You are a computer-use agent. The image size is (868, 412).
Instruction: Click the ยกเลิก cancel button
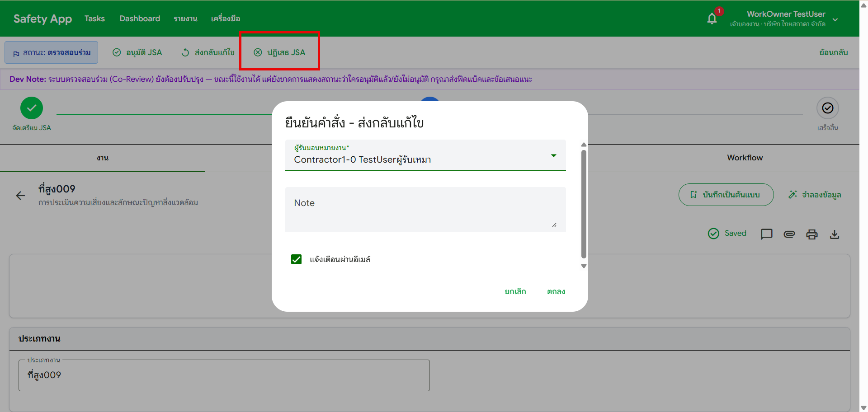point(515,291)
